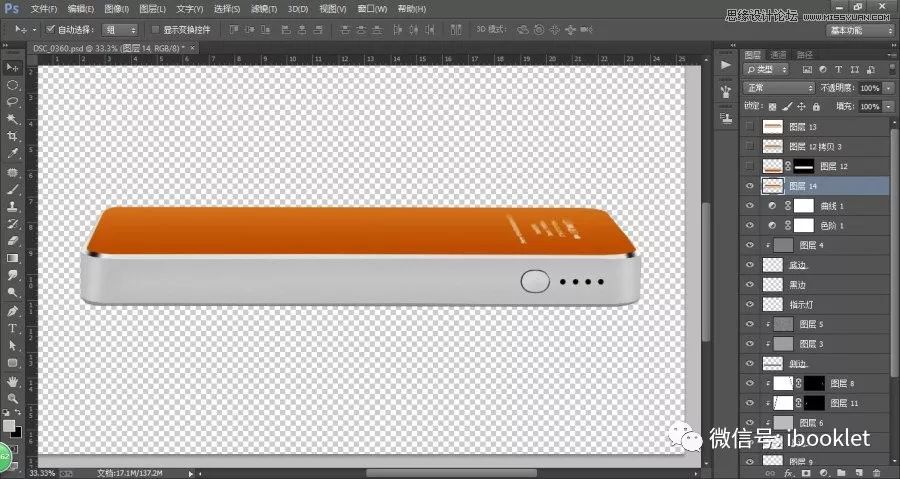This screenshot has height=479, width=900.
Task: Select the Lasso tool
Action: click(12, 102)
